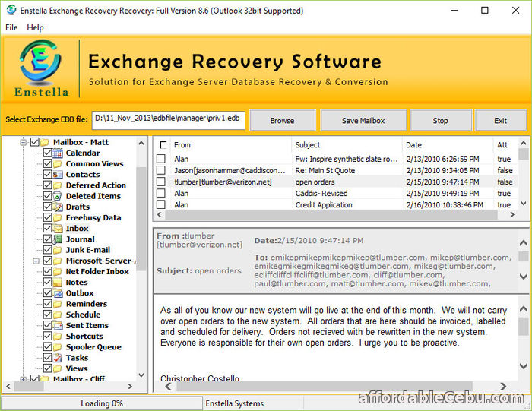Click the Outbox folder icon
The height and width of the screenshot is (411, 532).
click(58, 293)
